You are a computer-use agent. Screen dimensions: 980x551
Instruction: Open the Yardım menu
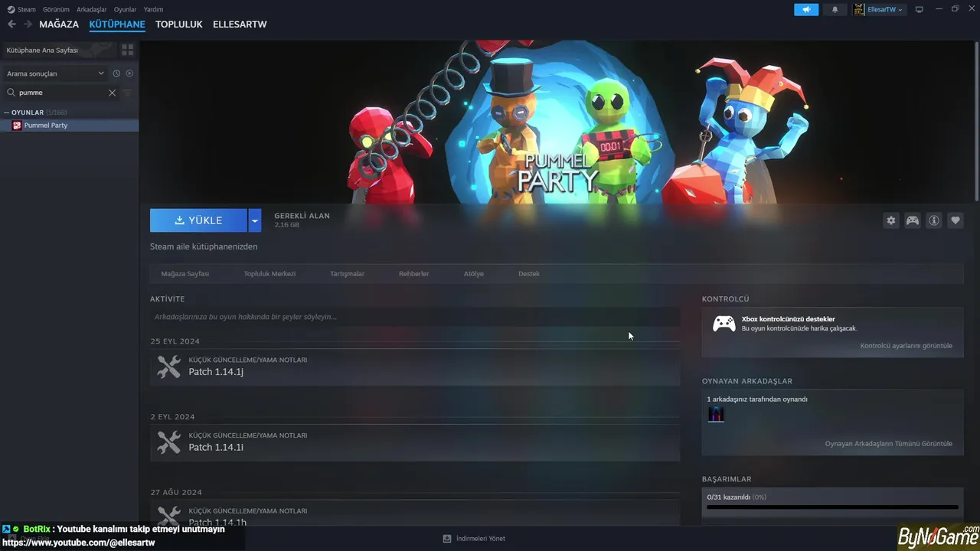tap(153, 9)
